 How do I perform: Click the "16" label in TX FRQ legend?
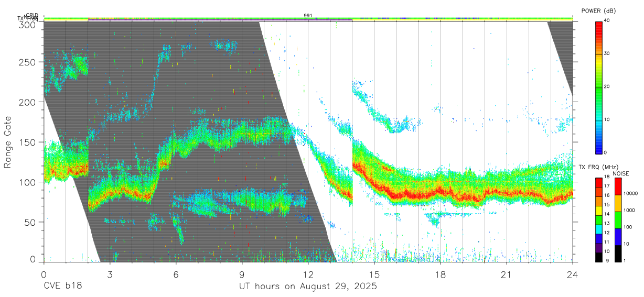coord(607,195)
